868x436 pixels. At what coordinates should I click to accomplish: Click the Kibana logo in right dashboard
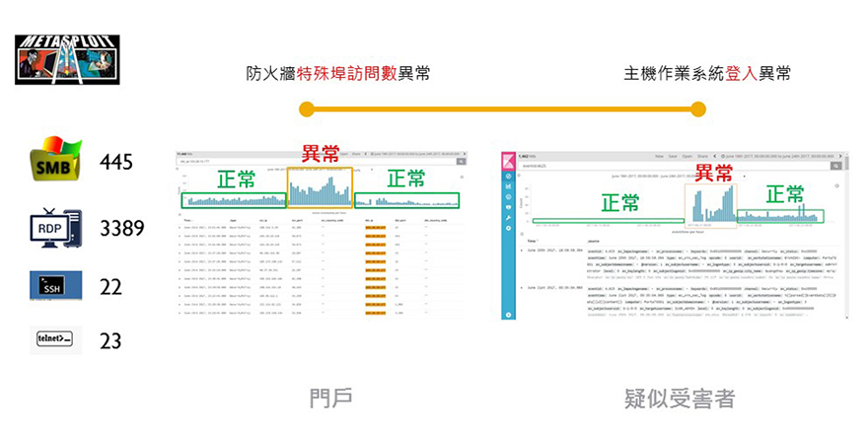click(509, 159)
